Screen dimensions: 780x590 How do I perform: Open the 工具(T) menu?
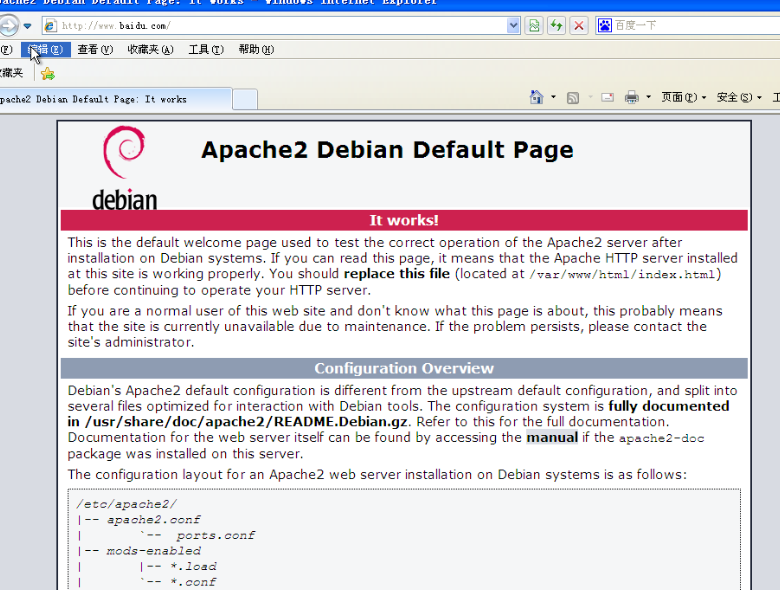pos(206,49)
